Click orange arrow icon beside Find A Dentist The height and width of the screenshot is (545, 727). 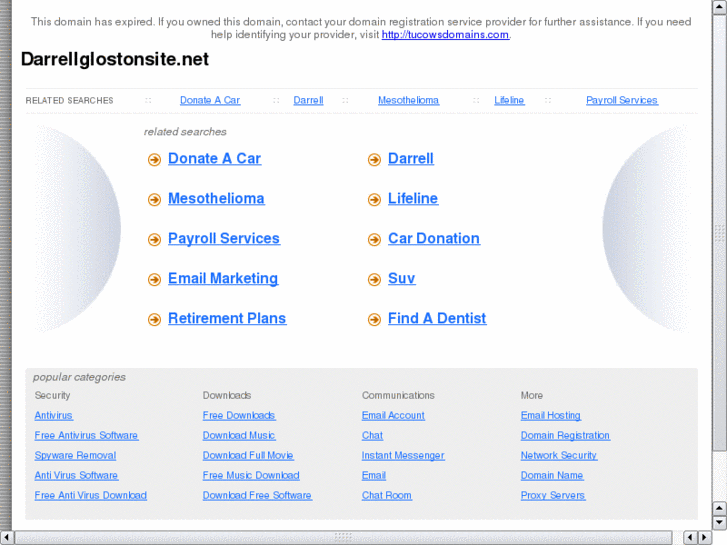(x=374, y=320)
